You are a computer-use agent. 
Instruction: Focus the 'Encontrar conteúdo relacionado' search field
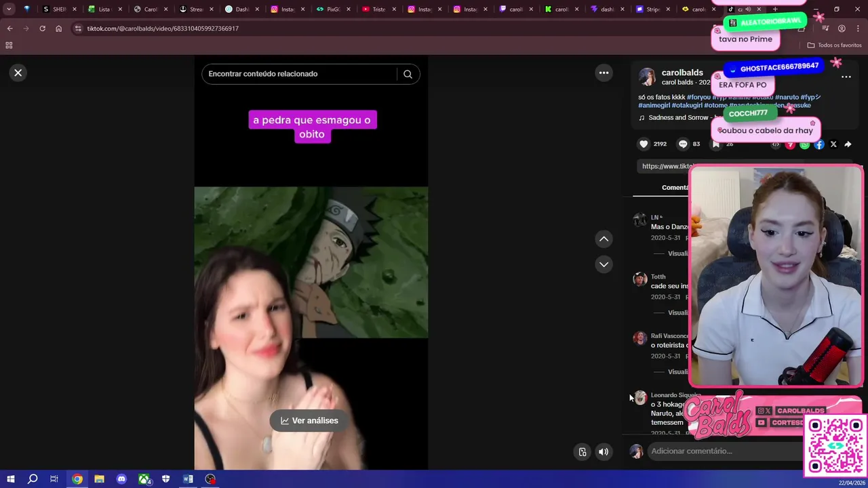301,74
